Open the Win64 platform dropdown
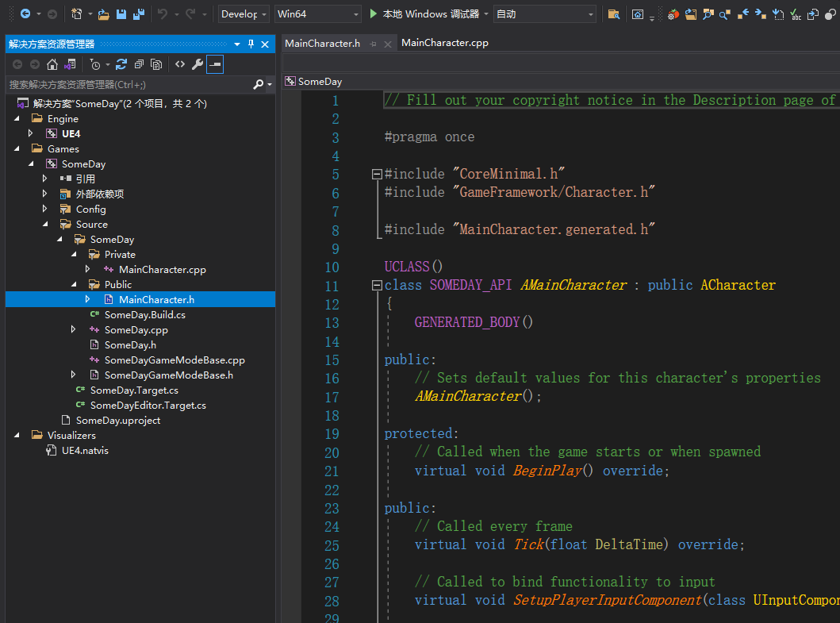 [317, 14]
